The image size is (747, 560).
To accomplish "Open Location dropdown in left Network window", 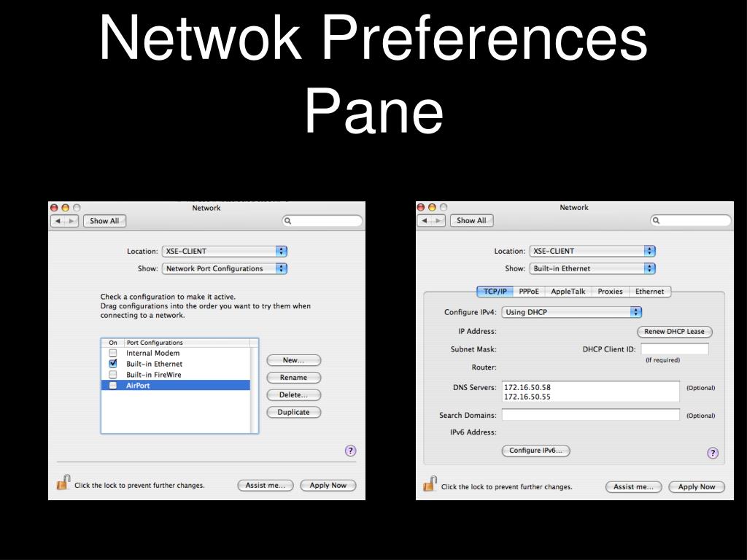I will click(225, 251).
